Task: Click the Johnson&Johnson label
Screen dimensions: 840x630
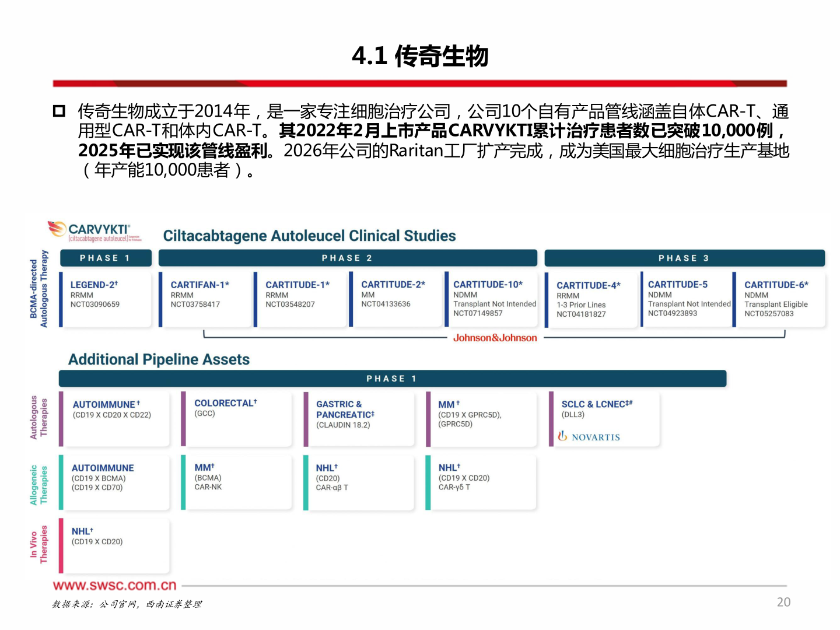Action: (495, 338)
